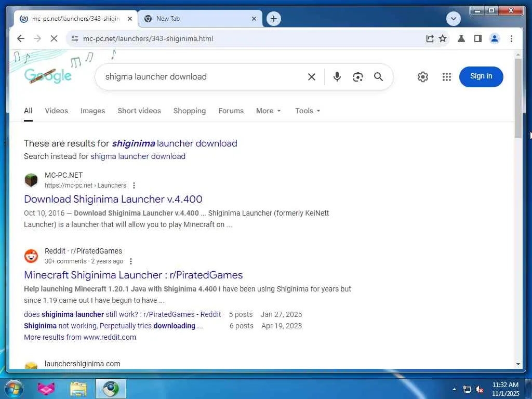The image size is (532, 399).
Task: Bookmark this tab with the star icon
Action: pyautogui.click(x=443, y=38)
